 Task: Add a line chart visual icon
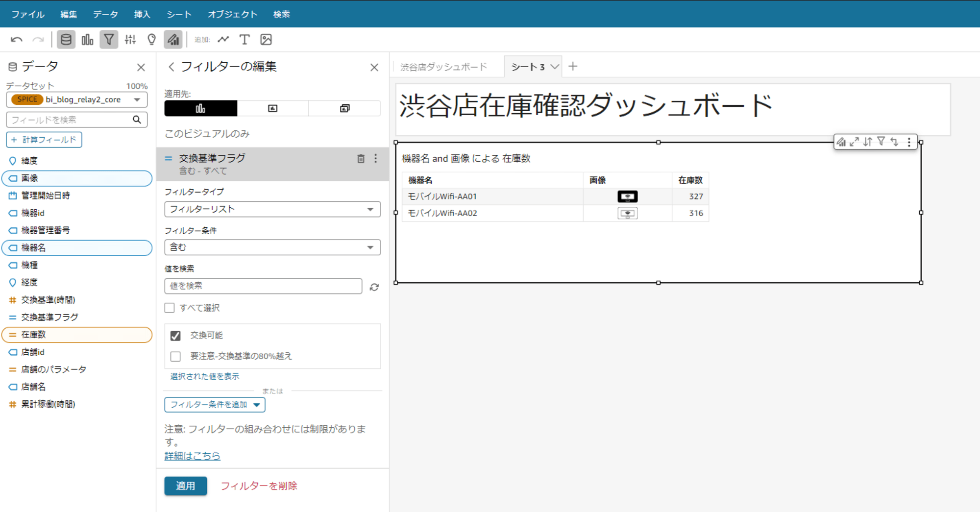(x=223, y=40)
